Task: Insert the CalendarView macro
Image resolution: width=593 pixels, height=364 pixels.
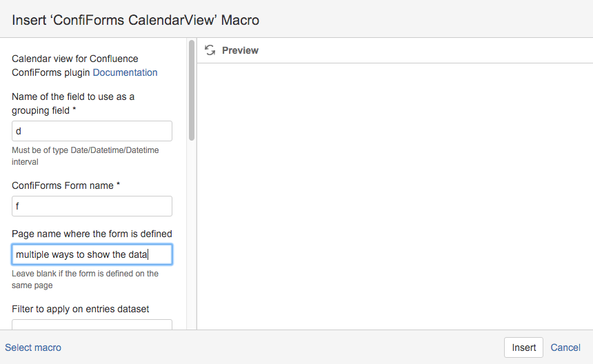Action: point(523,347)
